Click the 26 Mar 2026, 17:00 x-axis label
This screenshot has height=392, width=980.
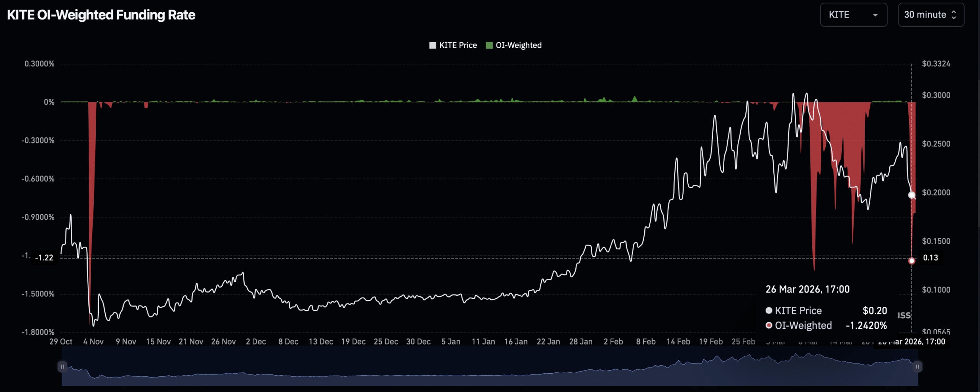tap(911, 342)
